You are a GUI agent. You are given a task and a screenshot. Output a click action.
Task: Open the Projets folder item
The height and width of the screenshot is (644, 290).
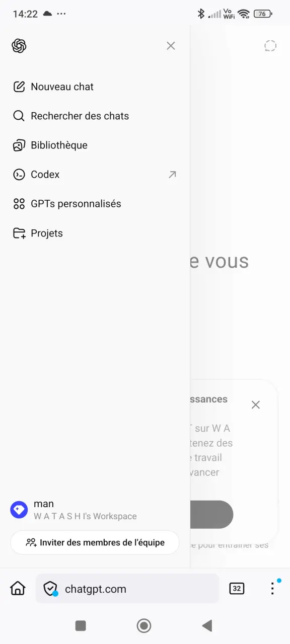(x=95, y=233)
